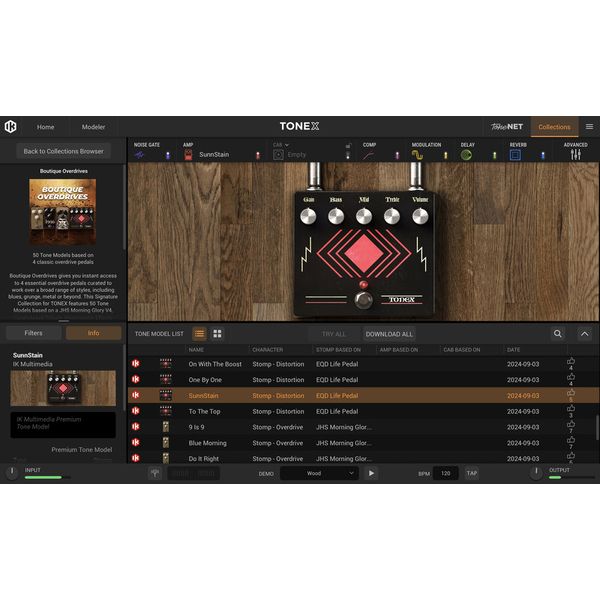Click the pedal footswitch on TONEX stomp

coord(363,300)
